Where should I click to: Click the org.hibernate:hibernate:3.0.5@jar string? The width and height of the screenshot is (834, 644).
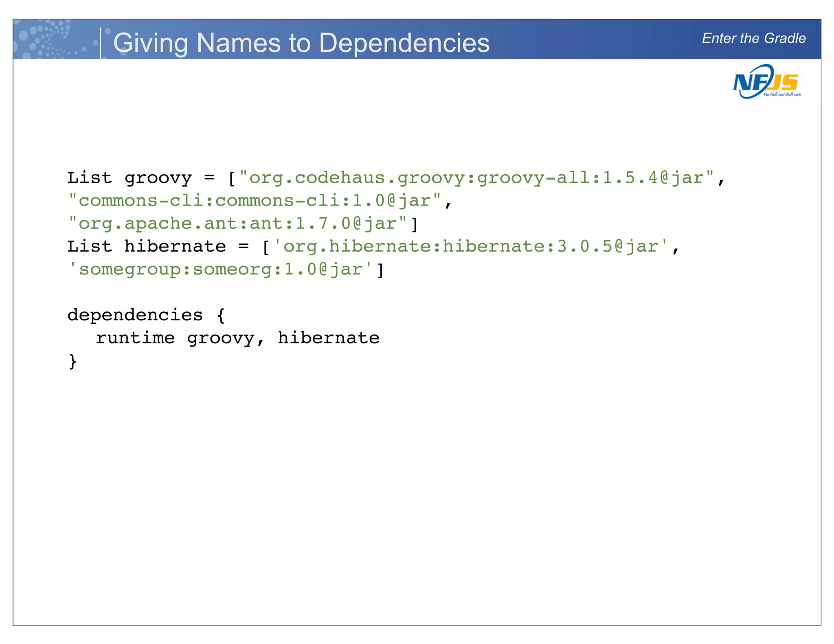pyautogui.click(x=471, y=246)
